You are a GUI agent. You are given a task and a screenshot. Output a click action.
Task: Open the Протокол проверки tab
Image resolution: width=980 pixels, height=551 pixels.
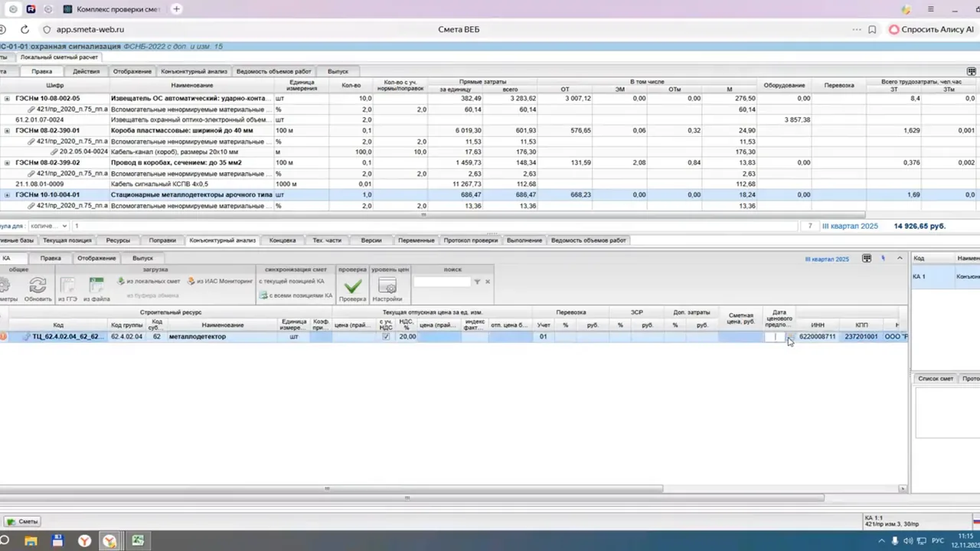(471, 240)
